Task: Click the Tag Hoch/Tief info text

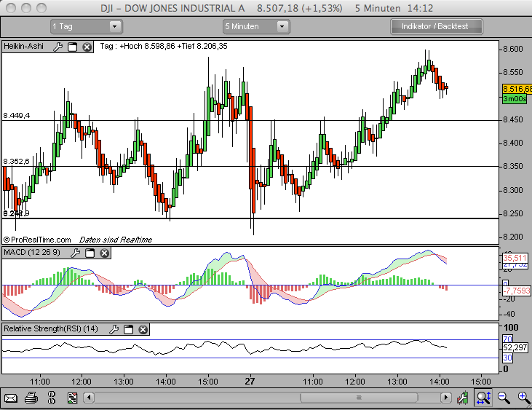Action: (164, 46)
